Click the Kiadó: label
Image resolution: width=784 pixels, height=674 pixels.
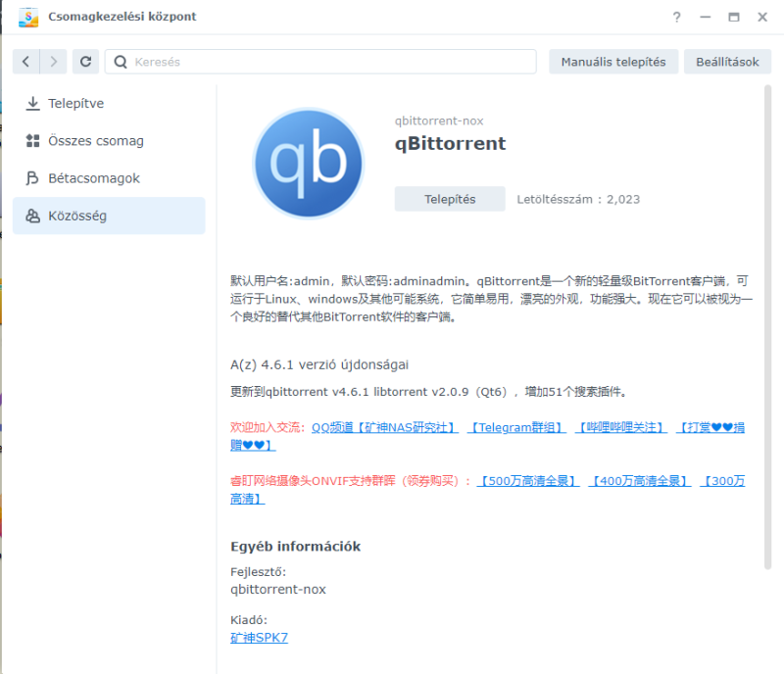click(x=249, y=620)
